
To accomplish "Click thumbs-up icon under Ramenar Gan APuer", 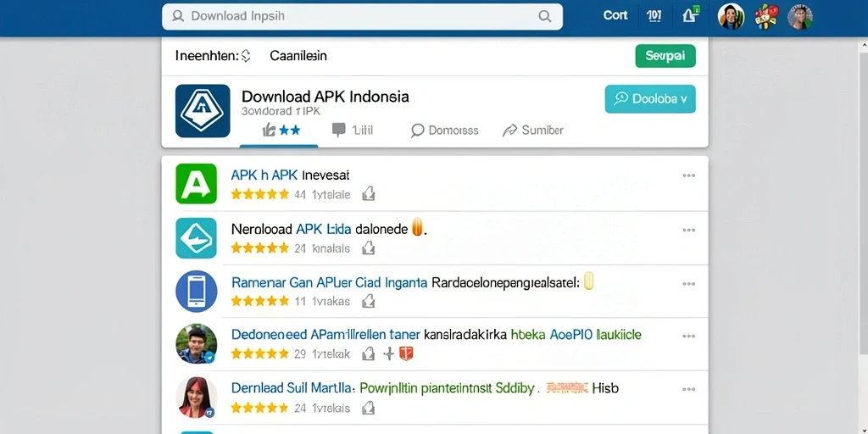I will tap(368, 301).
